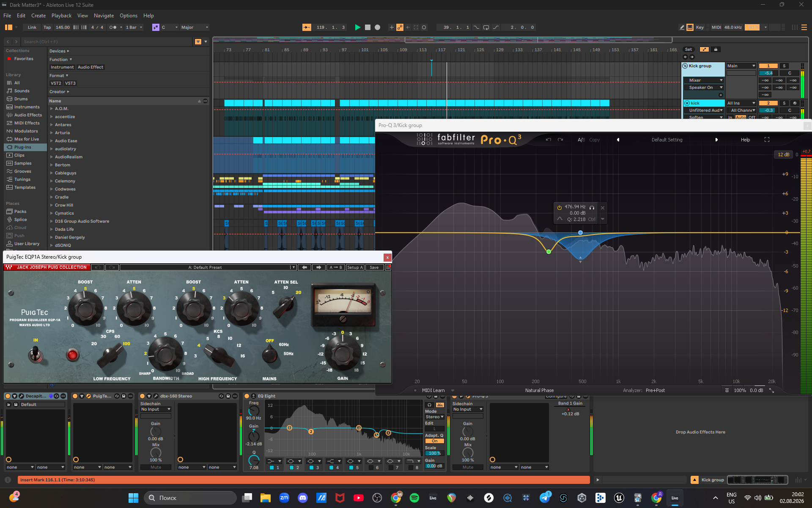Image resolution: width=812 pixels, height=508 pixels.
Task: Toggle the Decapitator device on/off
Action: pos(8,396)
